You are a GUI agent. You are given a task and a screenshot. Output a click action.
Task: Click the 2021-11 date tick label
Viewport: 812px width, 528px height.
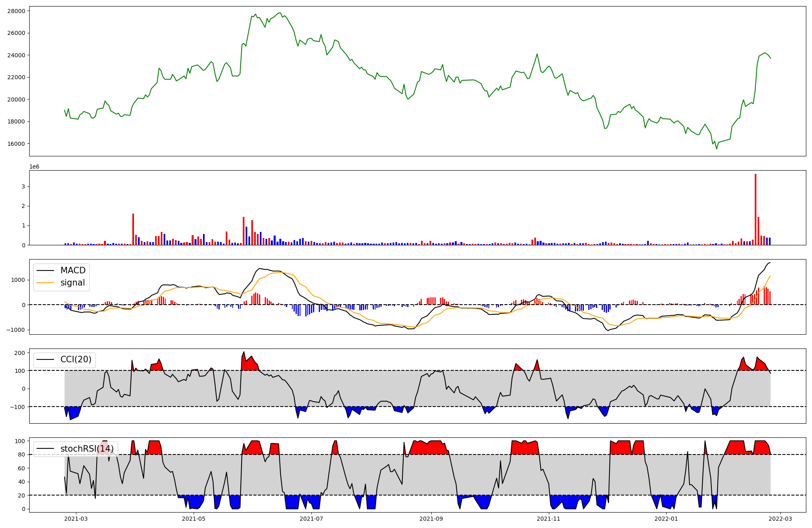pyautogui.click(x=549, y=519)
